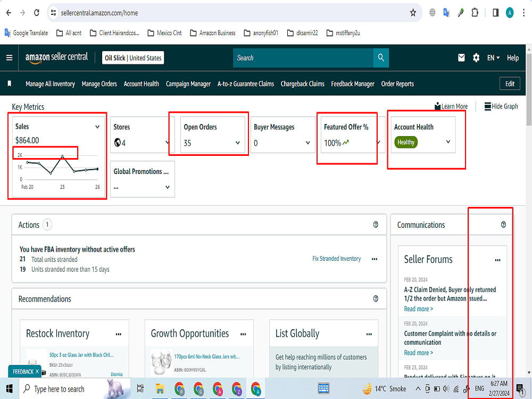The width and height of the screenshot is (532, 399).
Task: Expand the Buyer Messages metric card
Action: coord(307,143)
